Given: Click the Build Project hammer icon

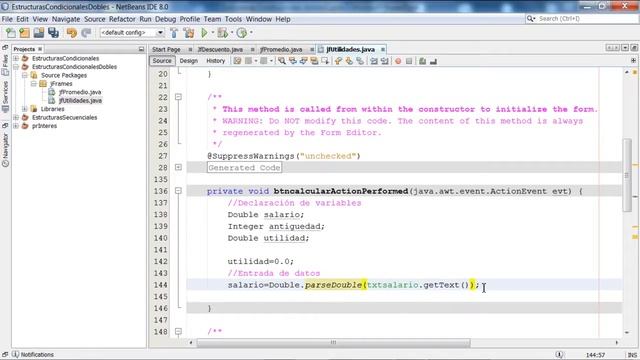Looking at the screenshot, I should coord(174,33).
